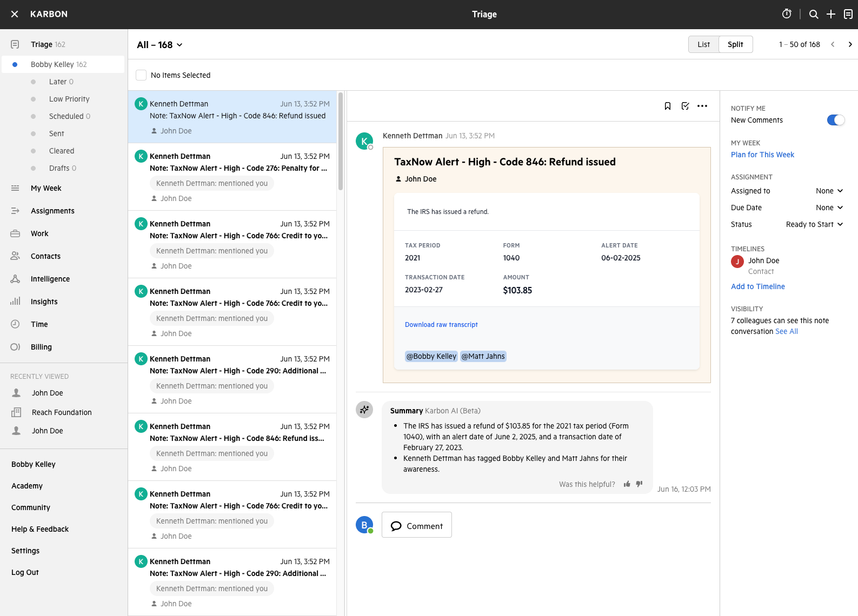
Task: Go to previous page of triage items
Action: click(x=833, y=44)
